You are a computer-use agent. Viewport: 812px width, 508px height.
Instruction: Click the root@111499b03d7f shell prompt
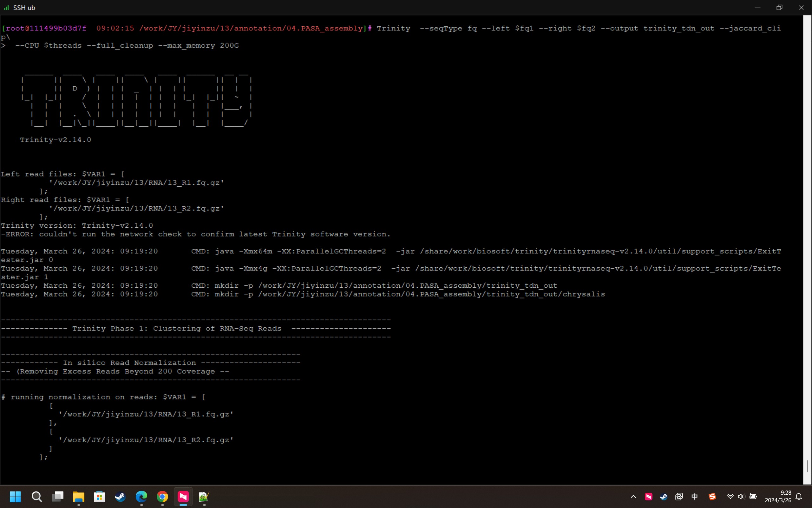coord(186,28)
